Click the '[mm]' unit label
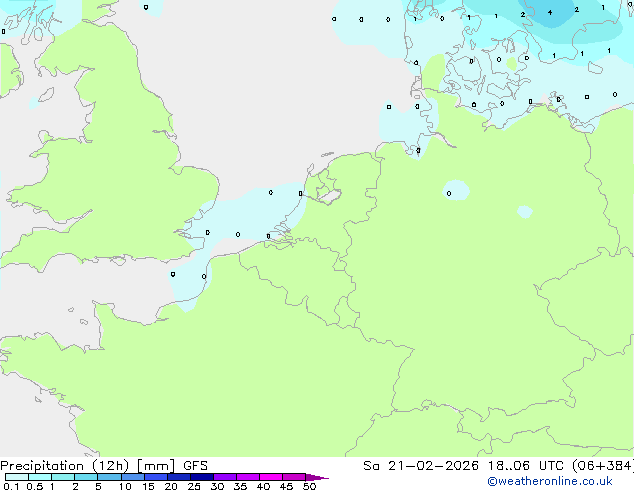634x490 pixels. point(156,466)
